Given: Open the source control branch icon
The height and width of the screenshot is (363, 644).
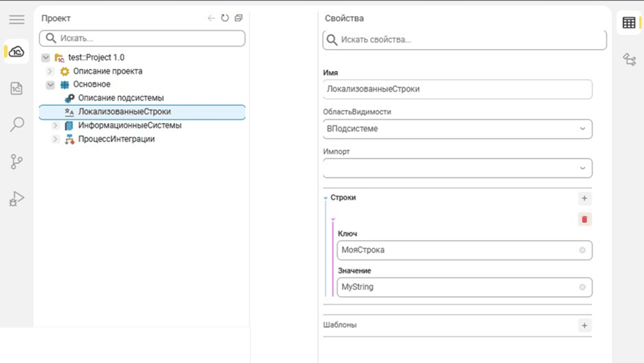Looking at the screenshot, I should point(17,161).
